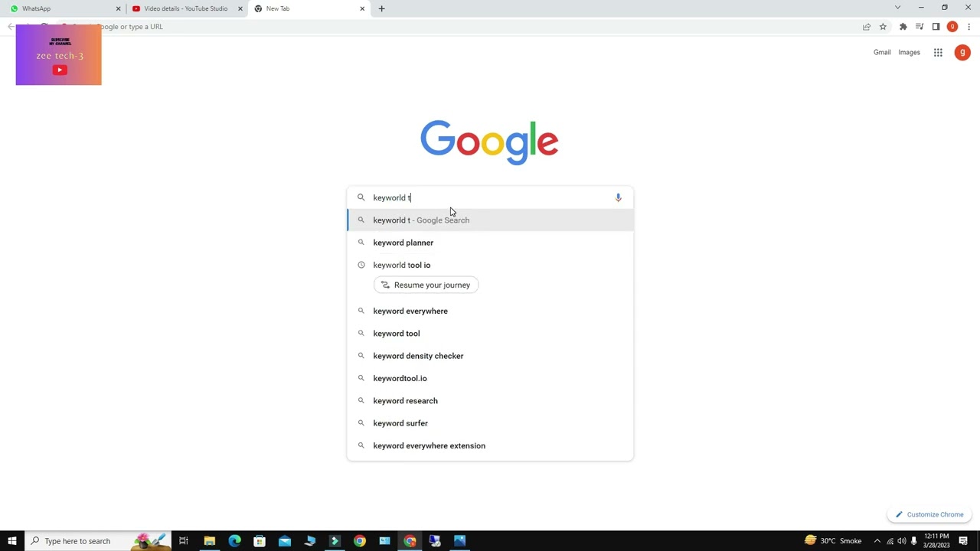The height and width of the screenshot is (551, 980).
Task: Open the Wi-Fi network tray icon
Action: pyautogui.click(x=889, y=541)
